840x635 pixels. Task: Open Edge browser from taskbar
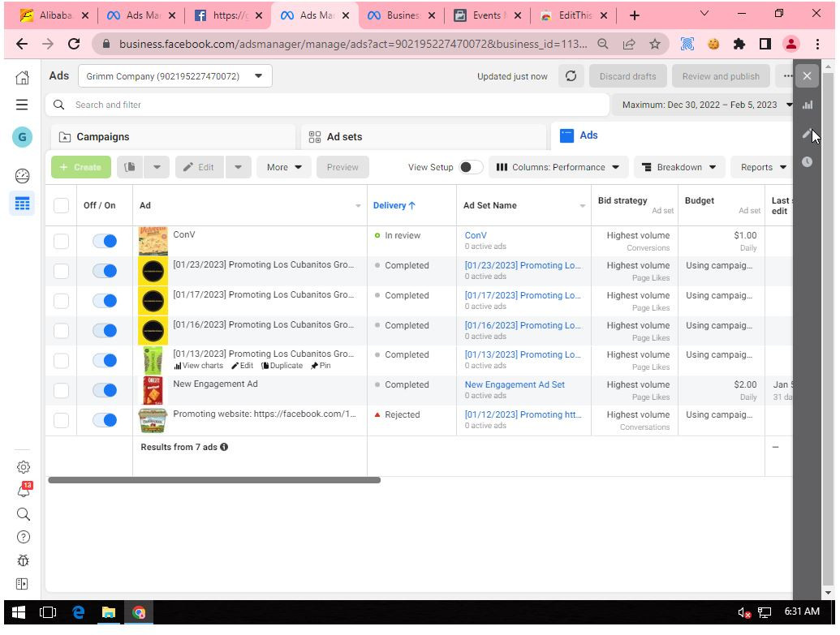(78, 612)
